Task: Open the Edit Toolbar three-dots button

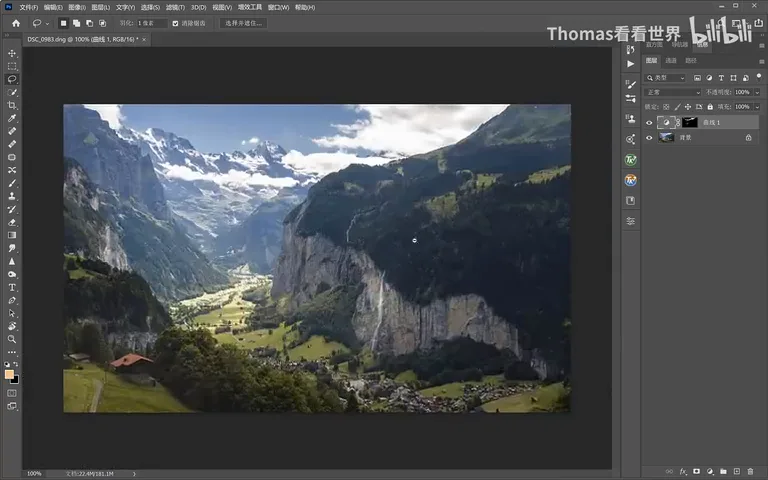Action: [12, 352]
